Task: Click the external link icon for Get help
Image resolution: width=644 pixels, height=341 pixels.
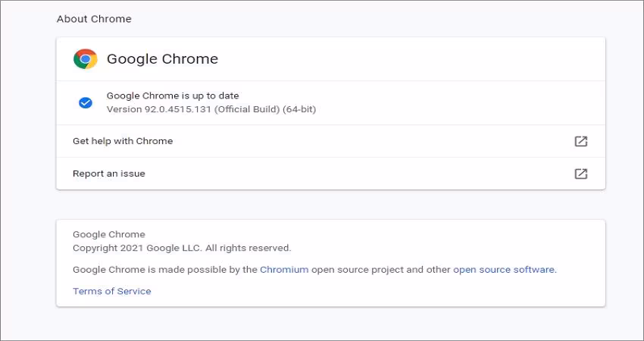Action: [580, 141]
